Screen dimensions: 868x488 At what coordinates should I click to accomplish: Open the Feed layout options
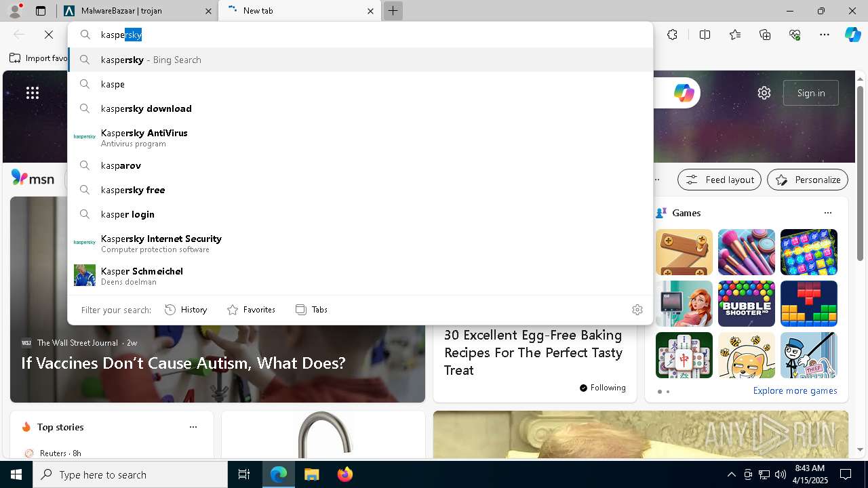pos(719,180)
